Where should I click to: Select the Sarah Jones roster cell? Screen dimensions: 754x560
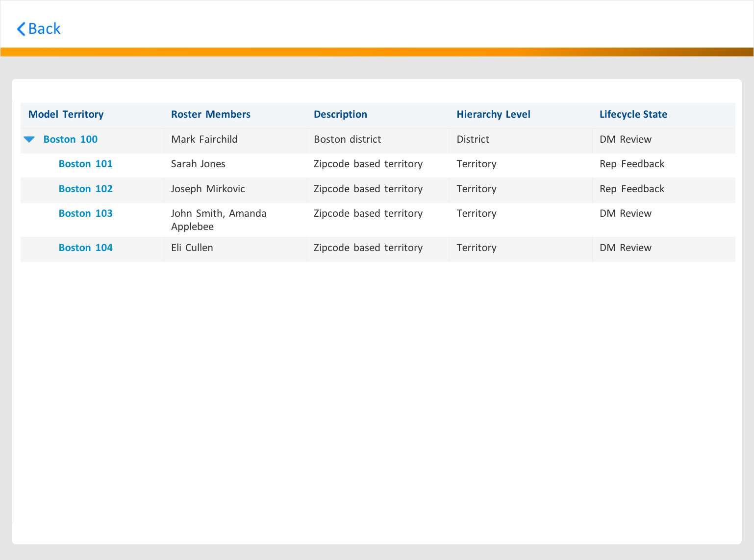pyautogui.click(x=198, y=164)
